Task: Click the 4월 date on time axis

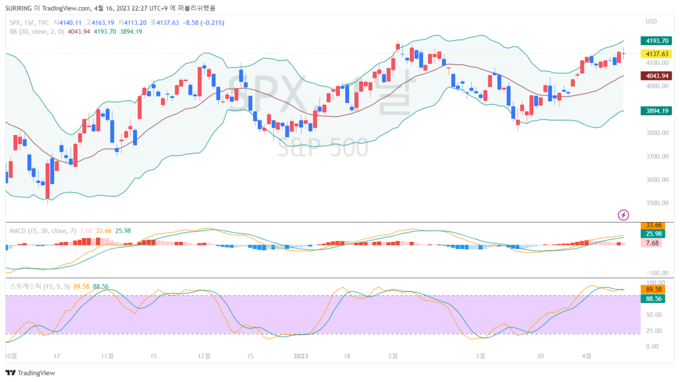Action: coord(586,356)
